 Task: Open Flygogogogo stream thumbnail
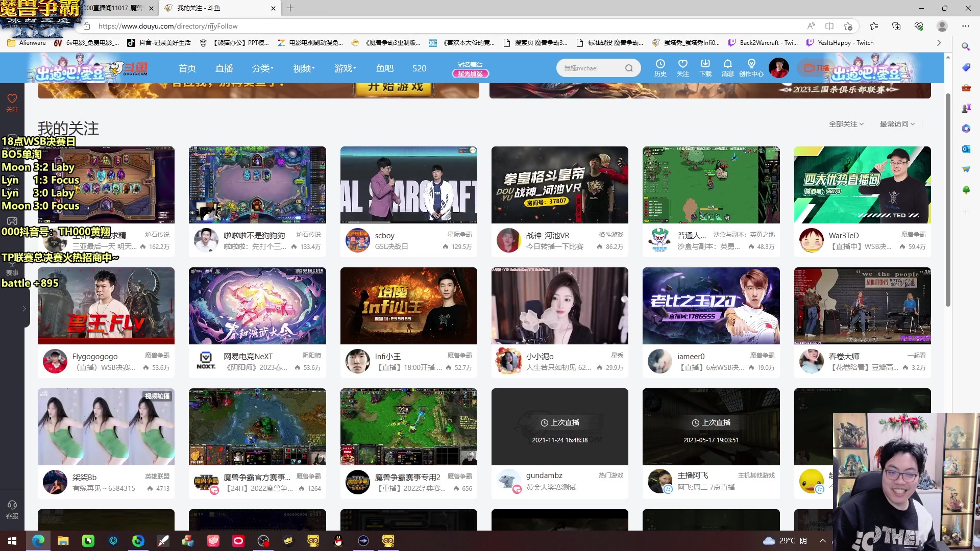[106, 306]
